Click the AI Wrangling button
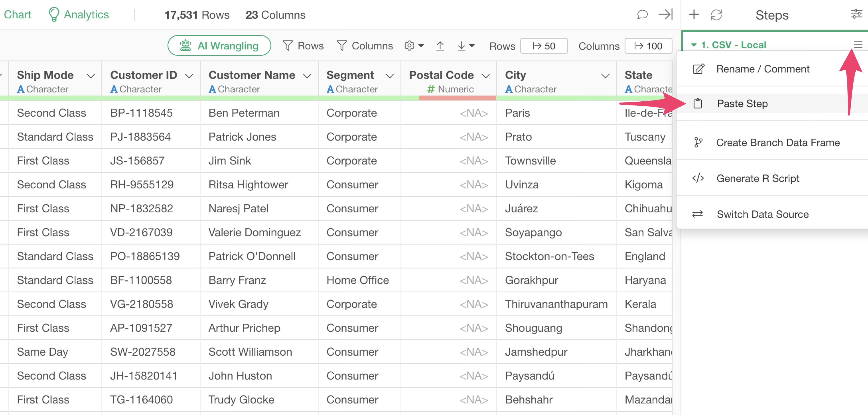Screen dimensions: 868x415 219,46
